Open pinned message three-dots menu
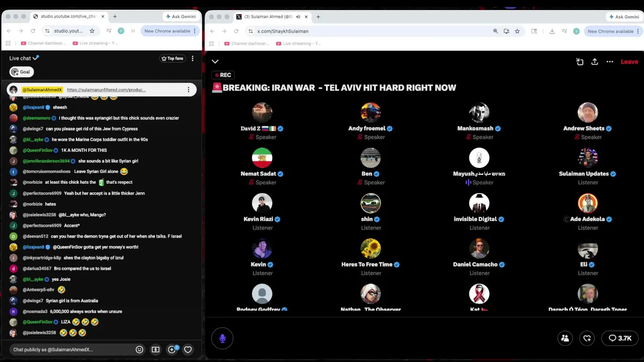 [189, 90]
